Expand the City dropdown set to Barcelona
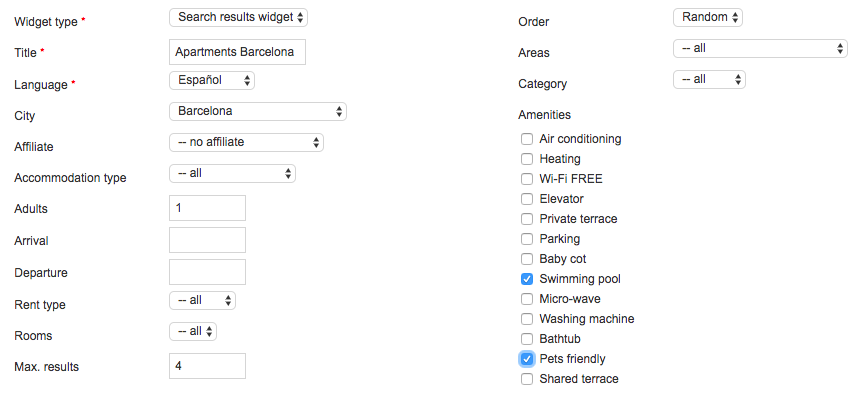866x396 pixels. point(258,111)
